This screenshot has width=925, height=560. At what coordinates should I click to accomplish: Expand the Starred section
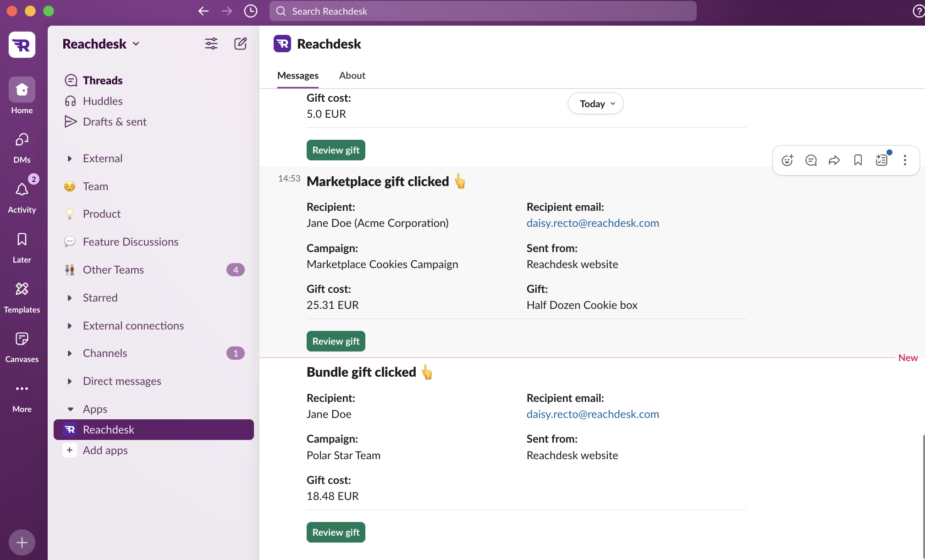70,298
